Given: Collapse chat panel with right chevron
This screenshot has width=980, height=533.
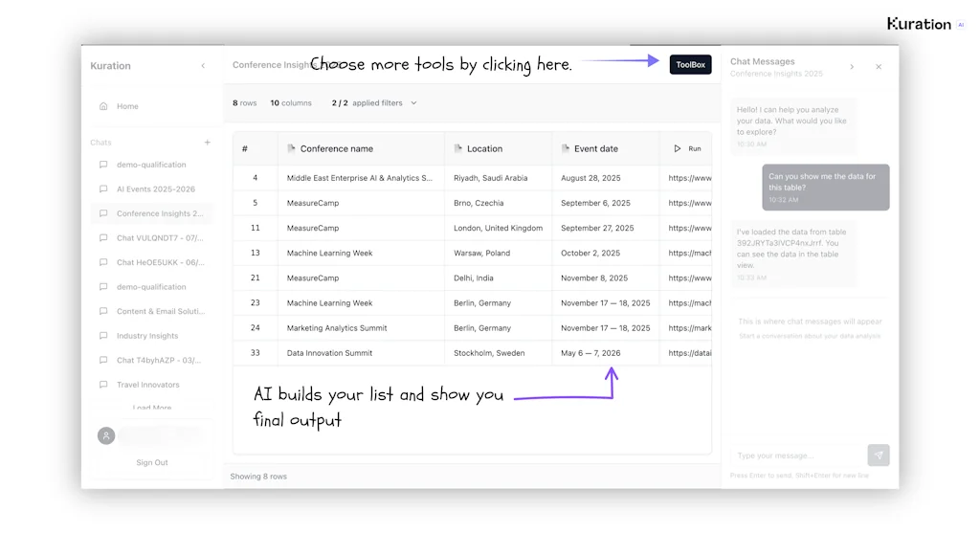Looking at the screenshot, I should (852, 67).
